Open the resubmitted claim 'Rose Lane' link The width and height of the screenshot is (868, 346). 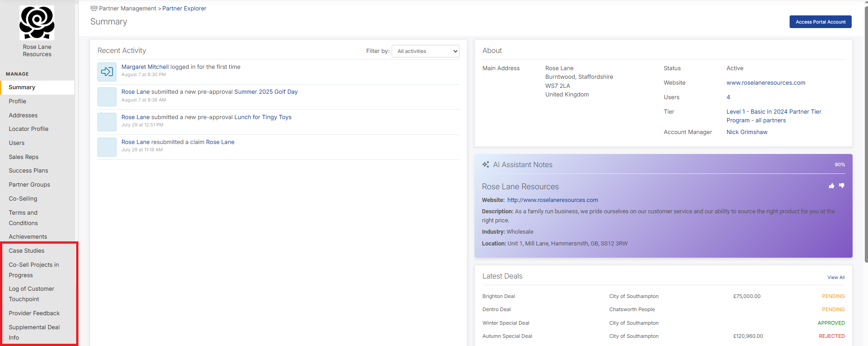point(220,142)
